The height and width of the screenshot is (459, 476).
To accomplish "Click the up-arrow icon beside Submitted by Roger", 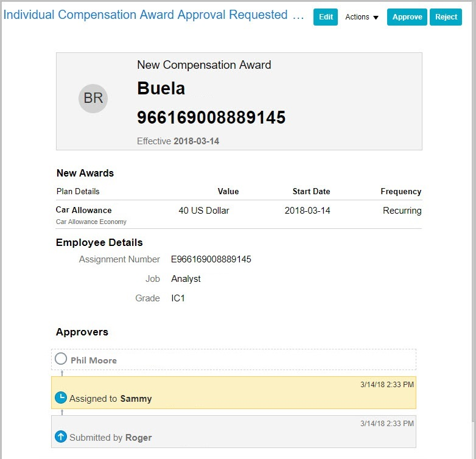I will (61, 437).
